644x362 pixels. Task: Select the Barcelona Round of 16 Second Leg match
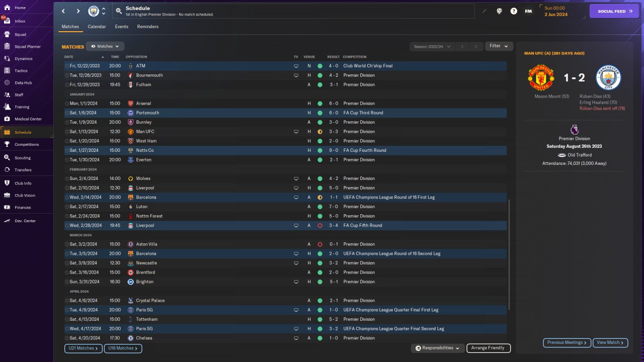[285, 254]
